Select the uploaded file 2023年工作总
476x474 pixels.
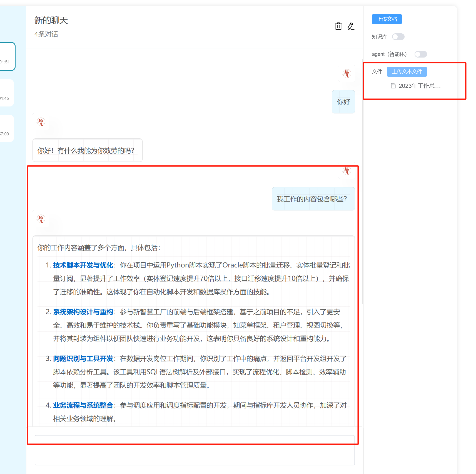click(x=419, y=86)
